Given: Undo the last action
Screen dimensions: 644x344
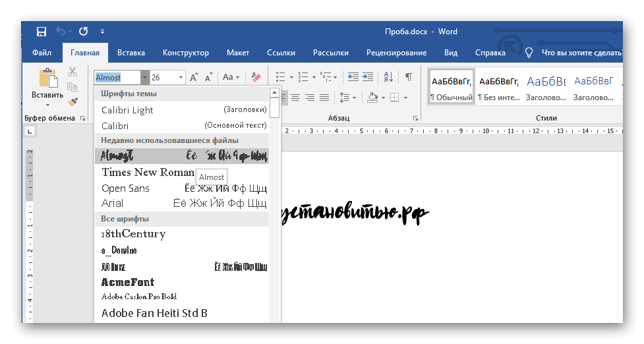Looking at the screenshot, I should pos(61,31).
